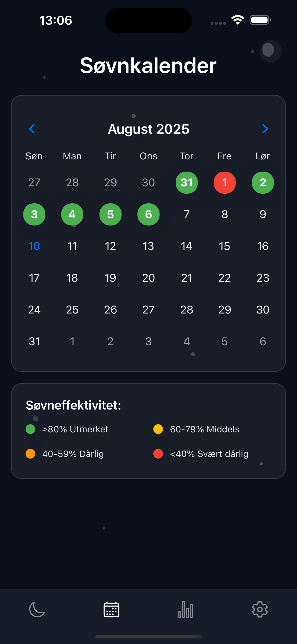The height and width of the screenshot is (644, 297).
Task: Tap today's date 10 in blue
Action: [34, 246]
